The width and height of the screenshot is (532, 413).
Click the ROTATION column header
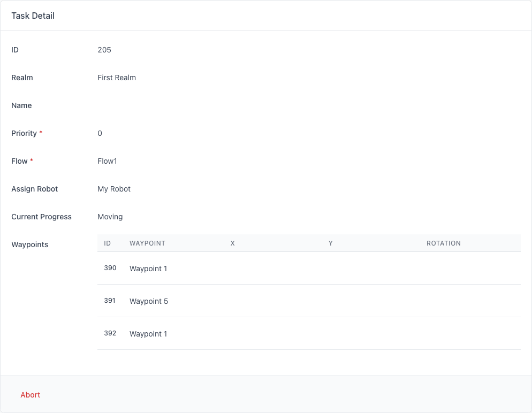(444, 243)
